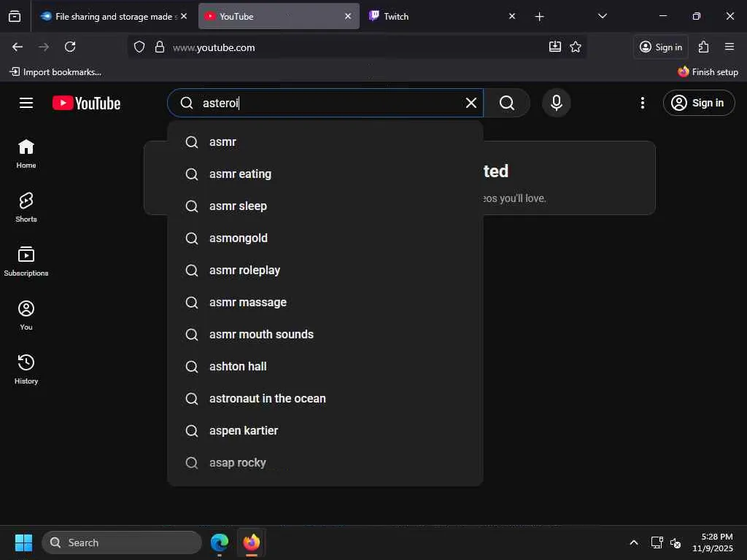Go back to previous page
Screen dimensions: 747x560
point(18,47)
